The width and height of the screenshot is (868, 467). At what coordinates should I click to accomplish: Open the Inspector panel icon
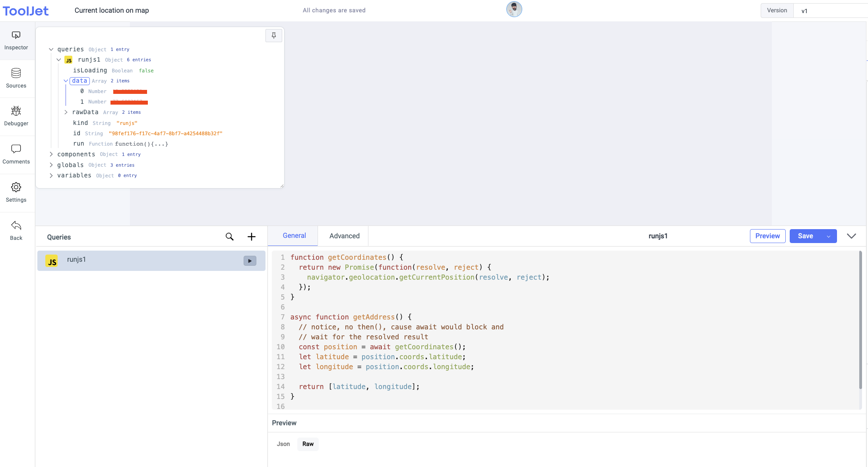(16, 36)
